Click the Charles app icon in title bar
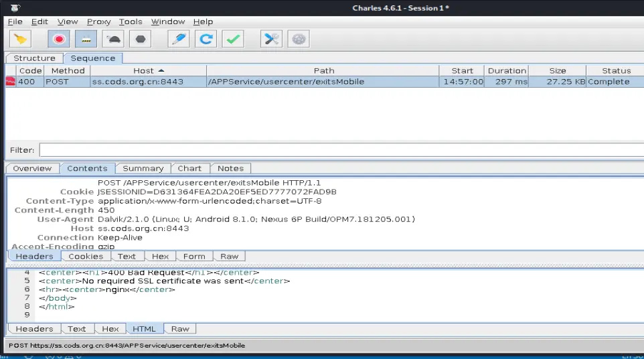Screen dimensions: 644x359 click(x=15, y=8)
